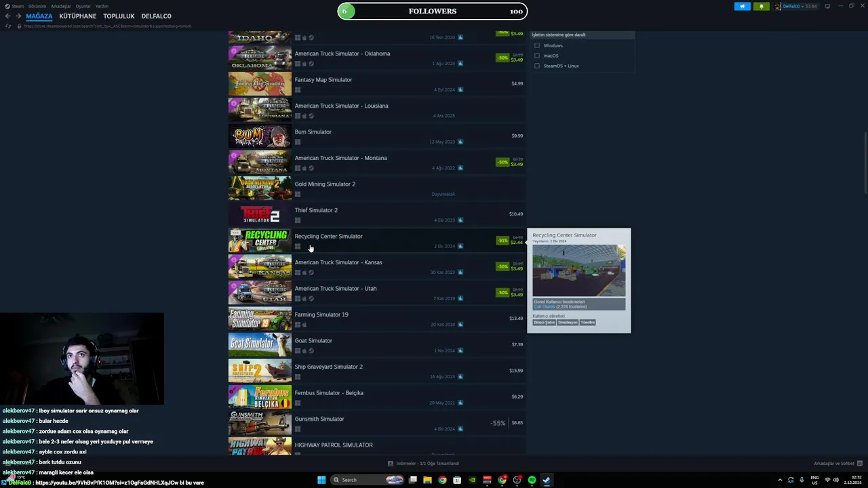
Task: Click the Windows platform icon under Bum Simulator
Action: (x=297, y=142)
